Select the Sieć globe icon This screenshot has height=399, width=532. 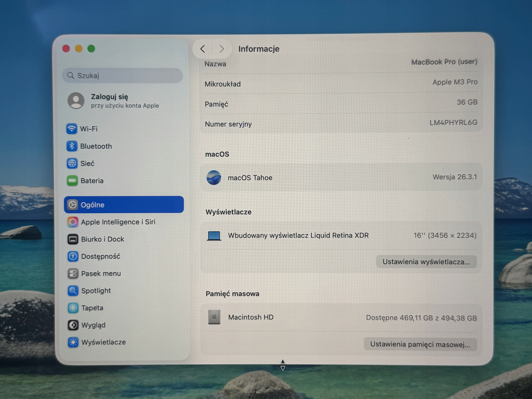pyautogui.click(x=72, y=163)
